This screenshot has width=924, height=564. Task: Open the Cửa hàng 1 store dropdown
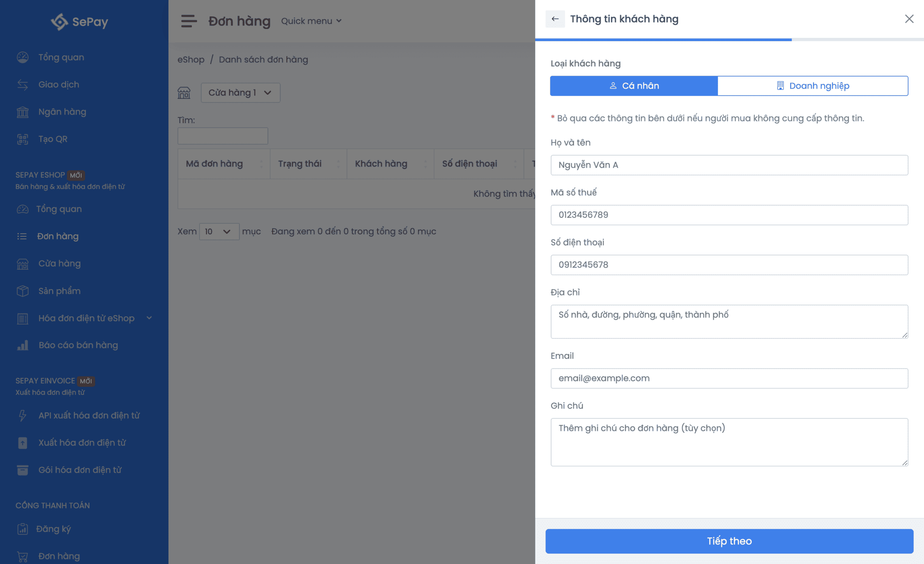[240, 92]
